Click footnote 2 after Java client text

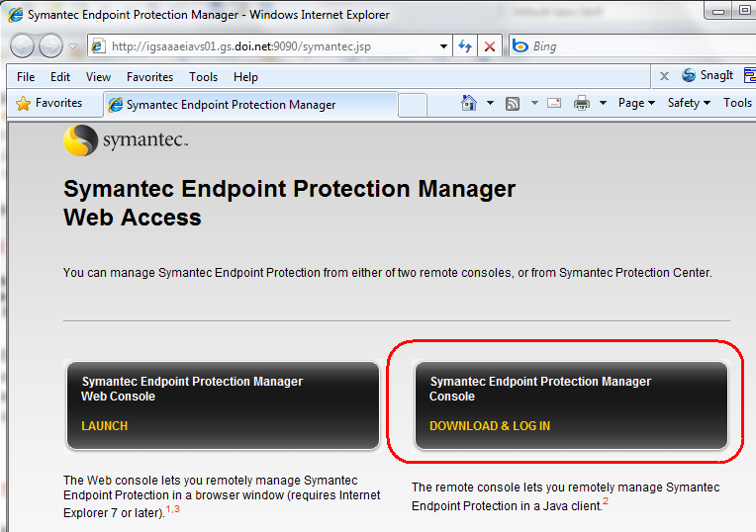606,501
